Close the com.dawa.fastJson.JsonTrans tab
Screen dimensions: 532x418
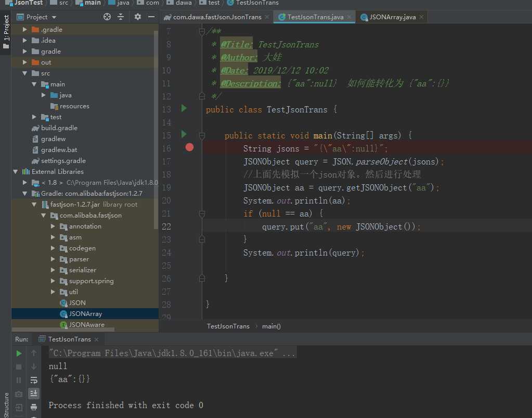tap(267, 17)
